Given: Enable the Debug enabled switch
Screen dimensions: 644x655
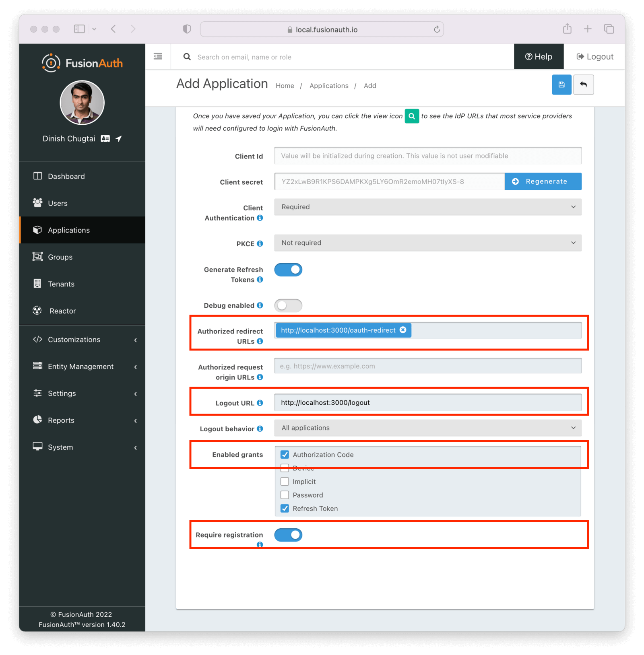Looking at the screenshot, I should [x=288, y=305].
